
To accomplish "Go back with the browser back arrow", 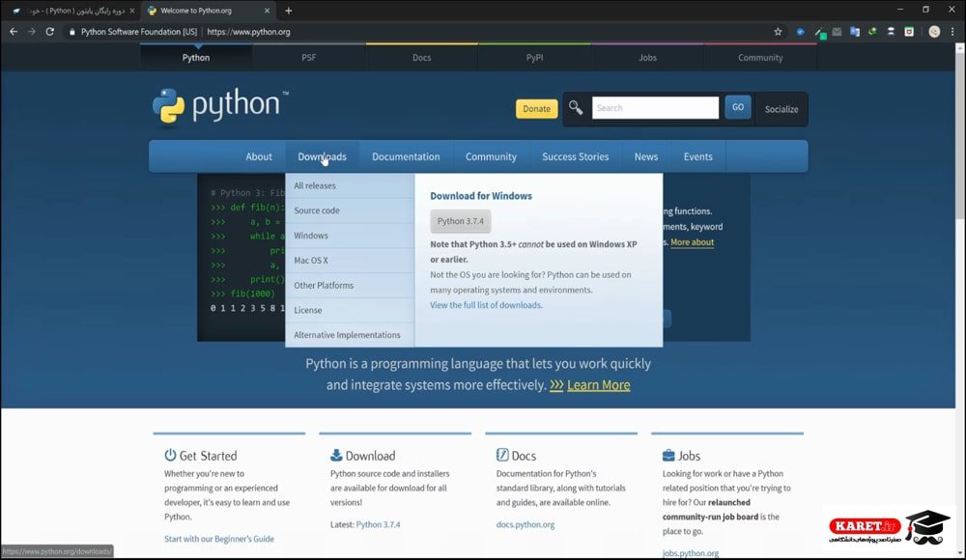I will tap(14, 32).
